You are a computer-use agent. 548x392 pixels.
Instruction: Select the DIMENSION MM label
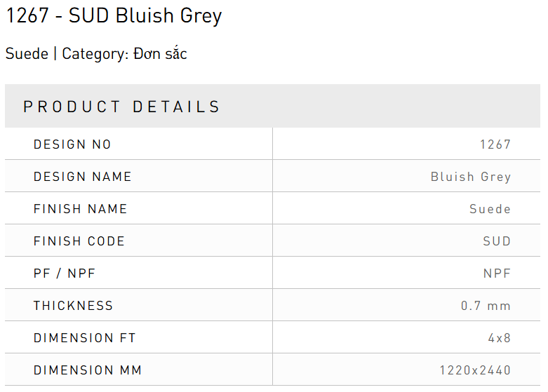(x=88, y=370)
